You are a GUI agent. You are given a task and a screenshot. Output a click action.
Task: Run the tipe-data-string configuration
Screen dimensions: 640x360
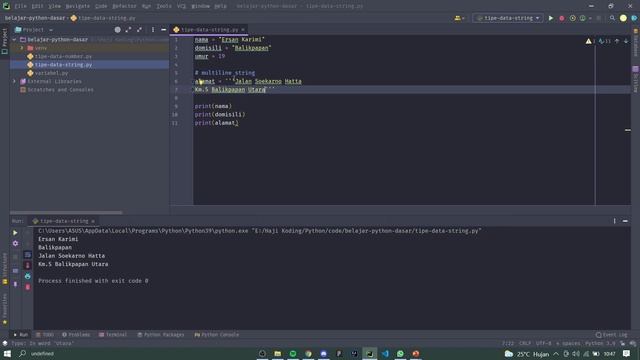(x=551, y=18)
